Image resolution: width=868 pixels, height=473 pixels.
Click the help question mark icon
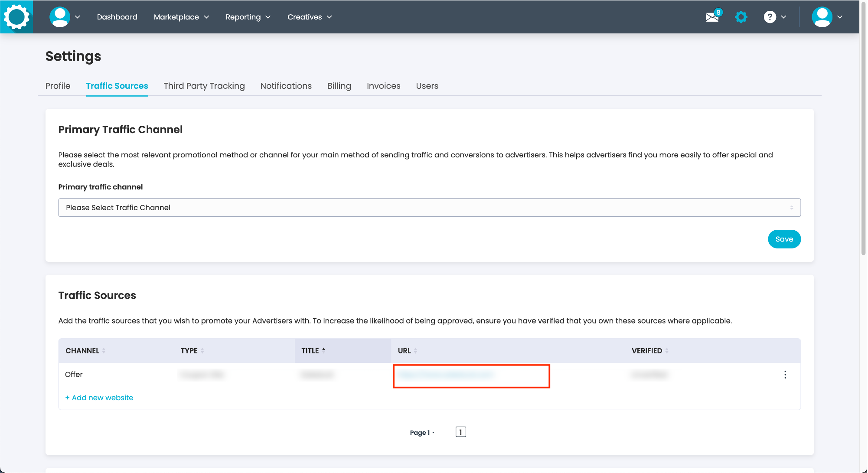[x=770, y=17]
